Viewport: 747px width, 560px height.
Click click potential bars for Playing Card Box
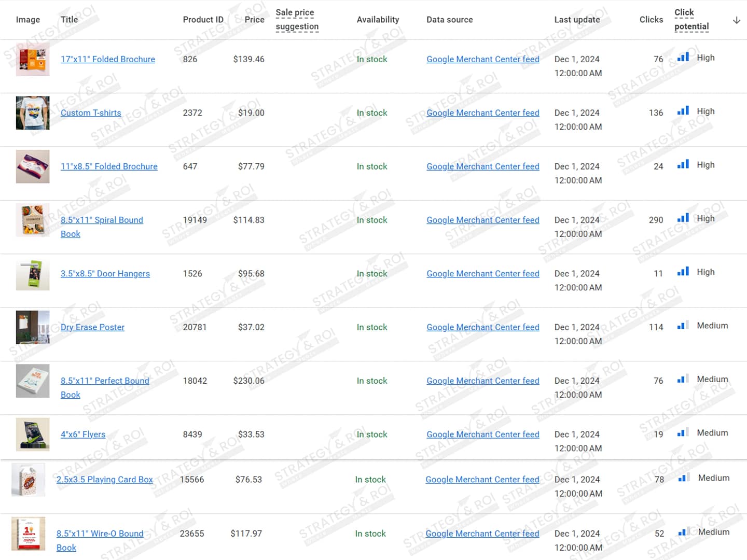684,478
